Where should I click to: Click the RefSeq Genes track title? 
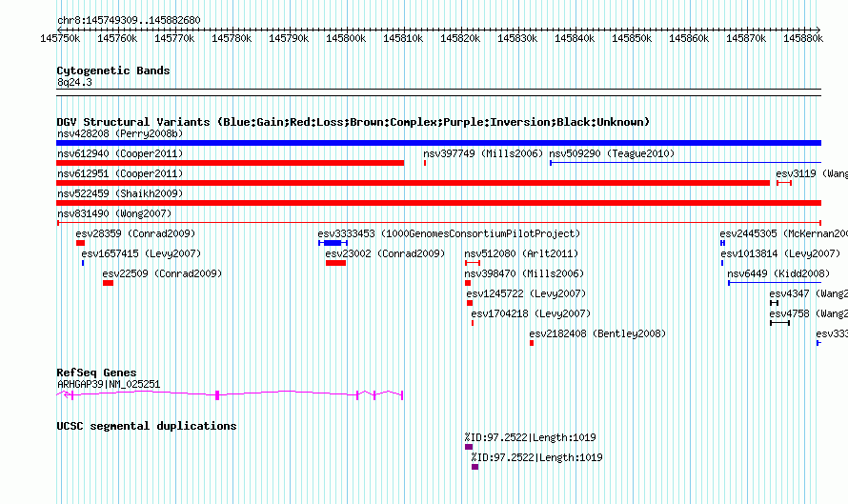click(96, 373)
